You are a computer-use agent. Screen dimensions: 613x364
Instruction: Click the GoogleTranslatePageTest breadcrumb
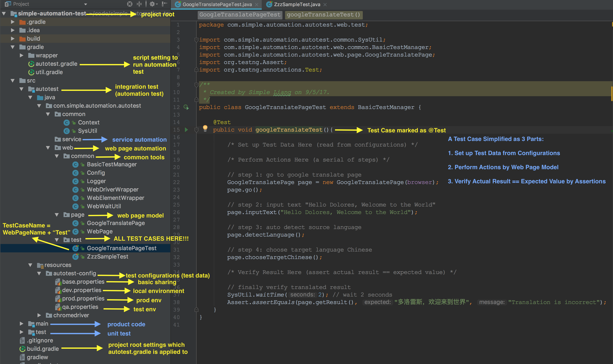click(x=240, y=15)
